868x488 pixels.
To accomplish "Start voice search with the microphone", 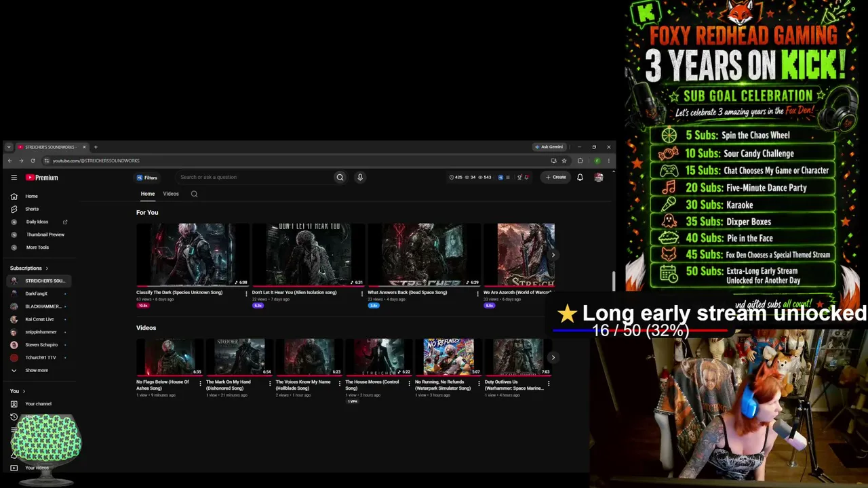I will (x=360, y=178).
